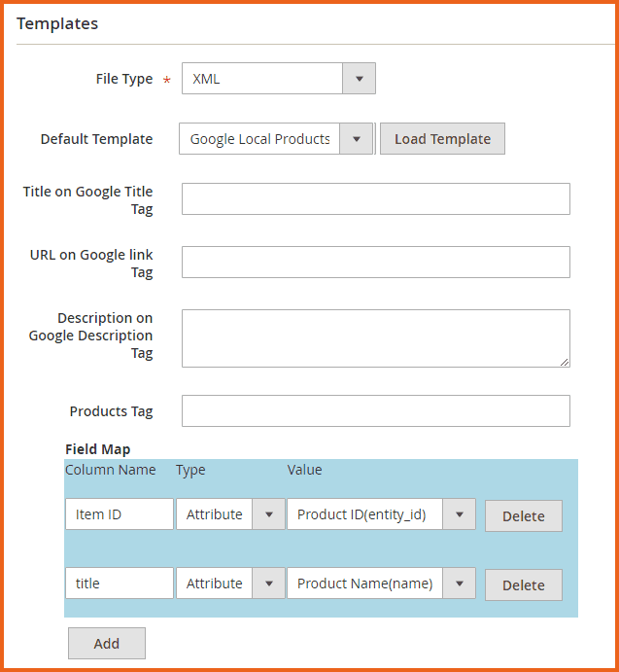
Task: Open the File Type dropdown showing XML
Action: 278,79
